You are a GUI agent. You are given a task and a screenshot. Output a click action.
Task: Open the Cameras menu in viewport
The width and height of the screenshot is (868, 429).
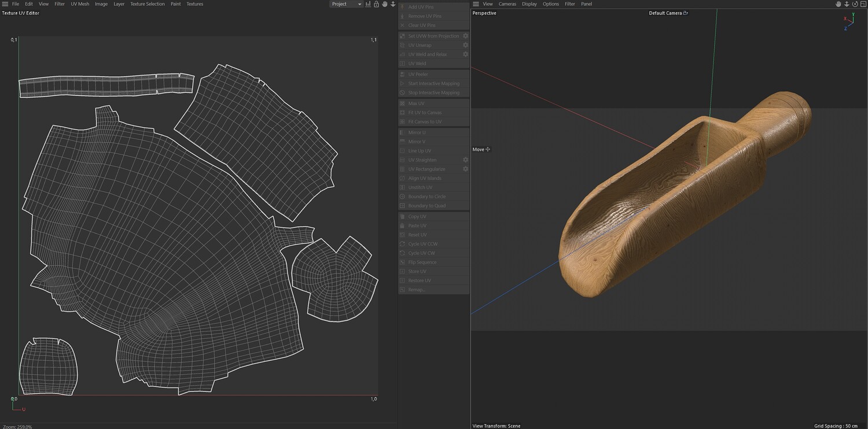tap(507, 4)
